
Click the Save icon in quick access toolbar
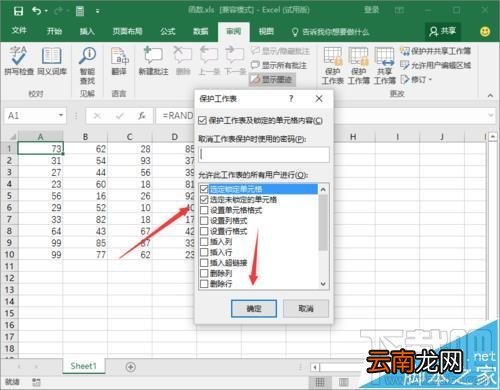coord(18,11)
